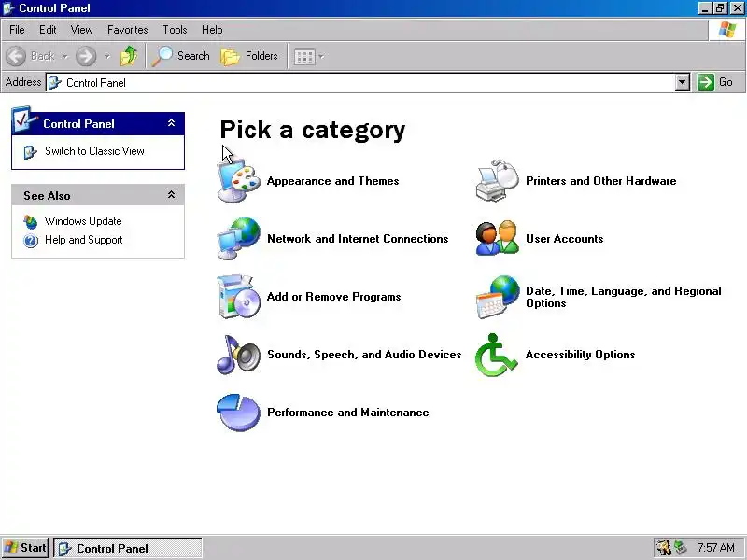Open the Appearance and Themes category link

(x=333, y=181)
